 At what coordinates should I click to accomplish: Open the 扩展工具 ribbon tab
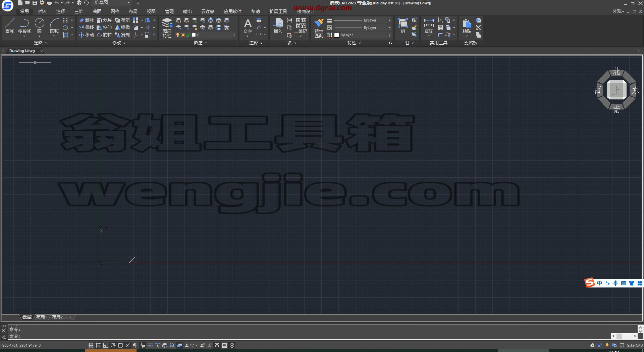(278, 11)
